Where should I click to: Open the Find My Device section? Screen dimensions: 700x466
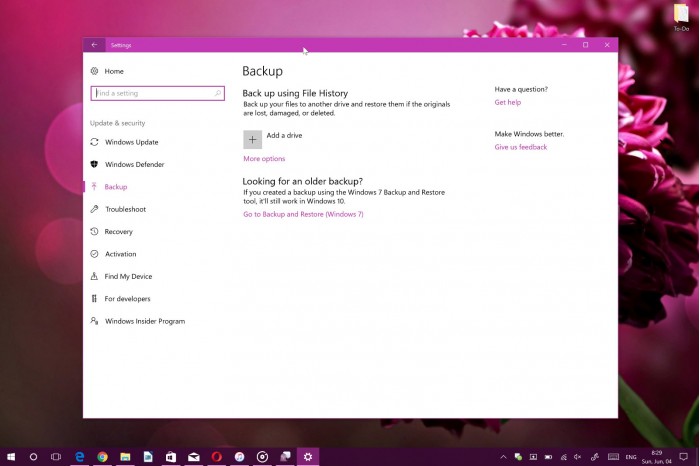click(128, 276)
